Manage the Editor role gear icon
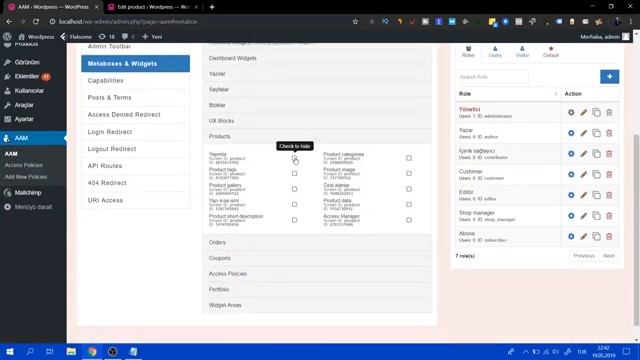Image resolution: width=640 pixels, height=360 pixels. click(571, 195)
